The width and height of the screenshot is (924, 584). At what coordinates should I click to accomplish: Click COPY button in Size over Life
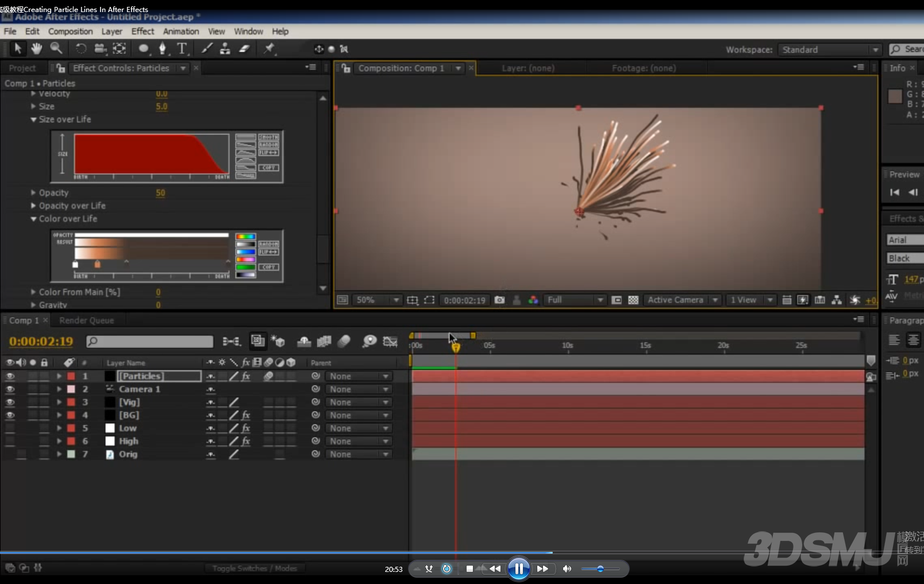click(x=268, y=168)
